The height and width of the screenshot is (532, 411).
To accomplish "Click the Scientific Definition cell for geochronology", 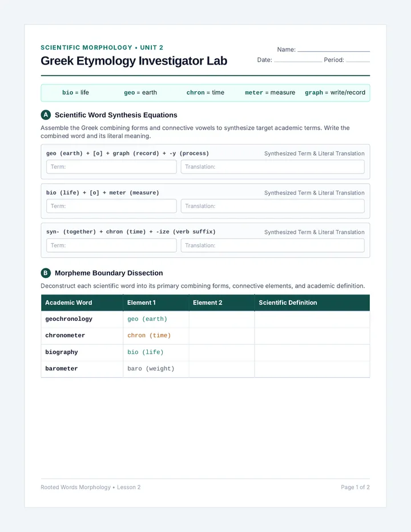I will point(312,319).
